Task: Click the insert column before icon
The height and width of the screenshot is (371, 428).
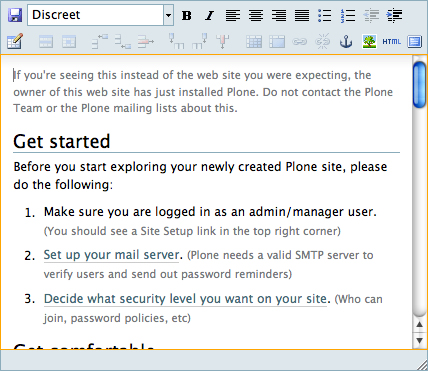Action: (x=176, y=41)
